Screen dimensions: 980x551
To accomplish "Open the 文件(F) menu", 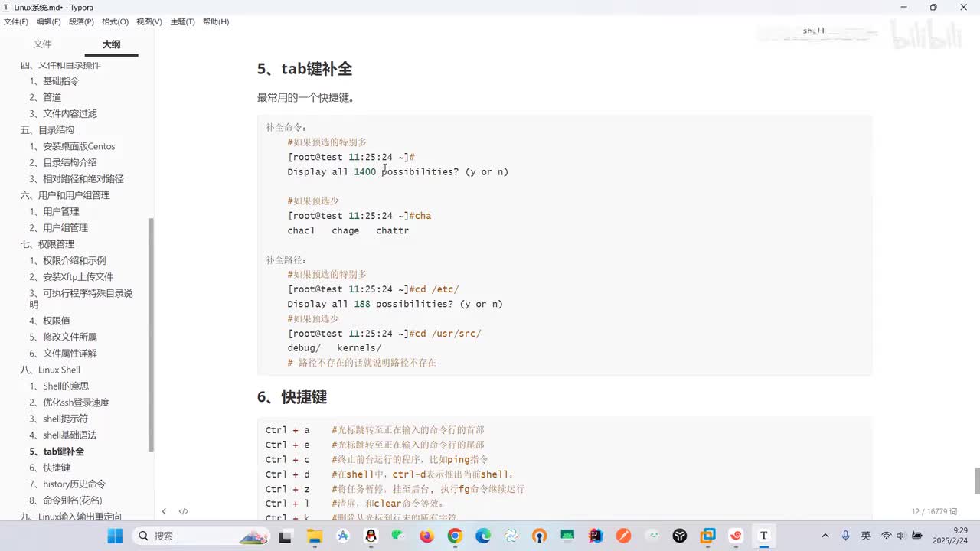I will (16, 21).
